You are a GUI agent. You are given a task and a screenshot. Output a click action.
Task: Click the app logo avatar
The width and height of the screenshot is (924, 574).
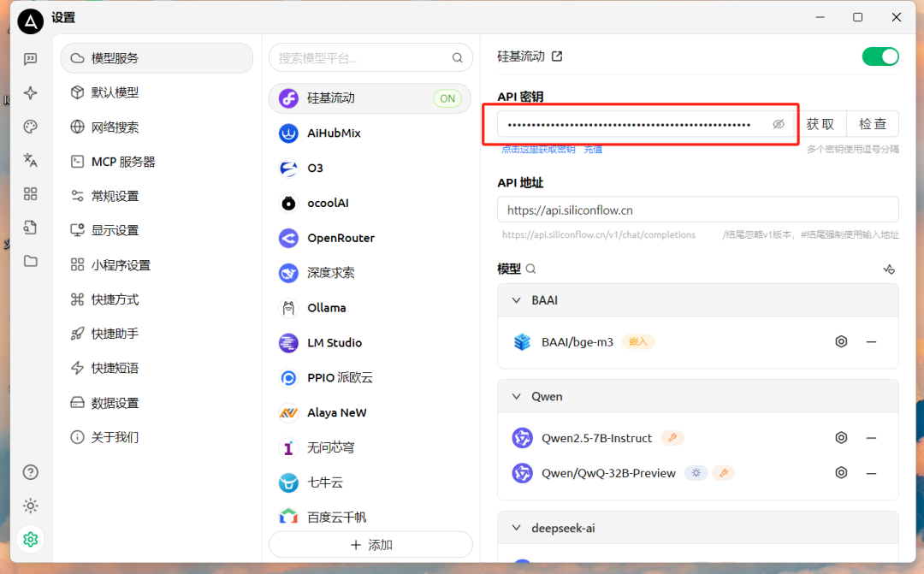tap(31, 21)
